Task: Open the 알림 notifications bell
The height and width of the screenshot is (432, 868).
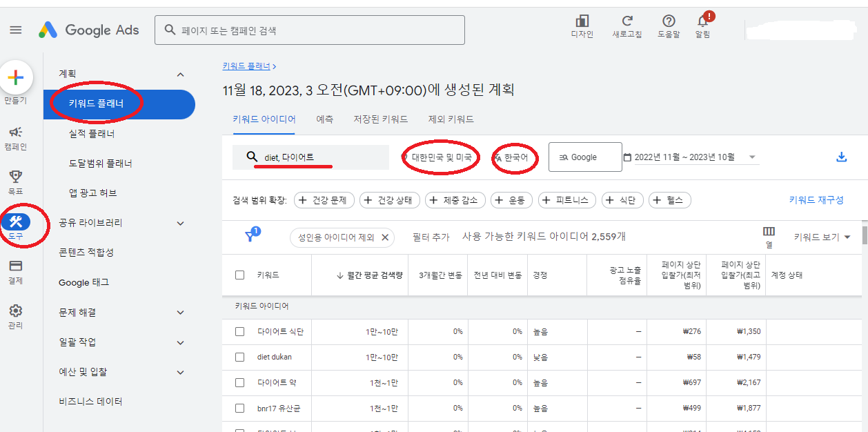Action: tap(703, 26)
